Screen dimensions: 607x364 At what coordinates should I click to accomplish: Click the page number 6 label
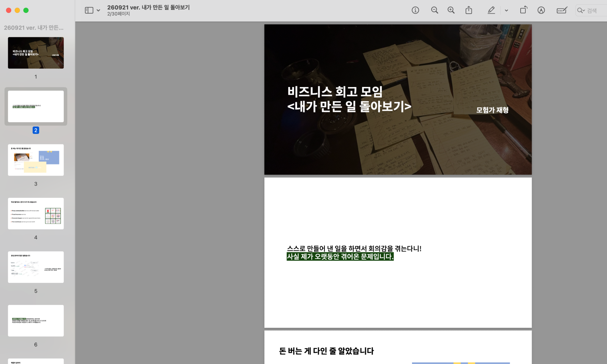tap(36, 345)
